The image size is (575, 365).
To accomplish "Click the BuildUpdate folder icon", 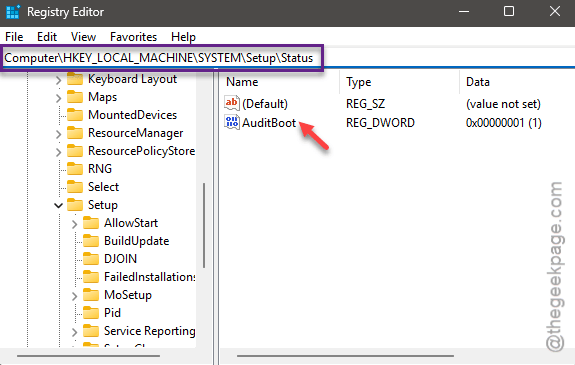I will [91, 241].
